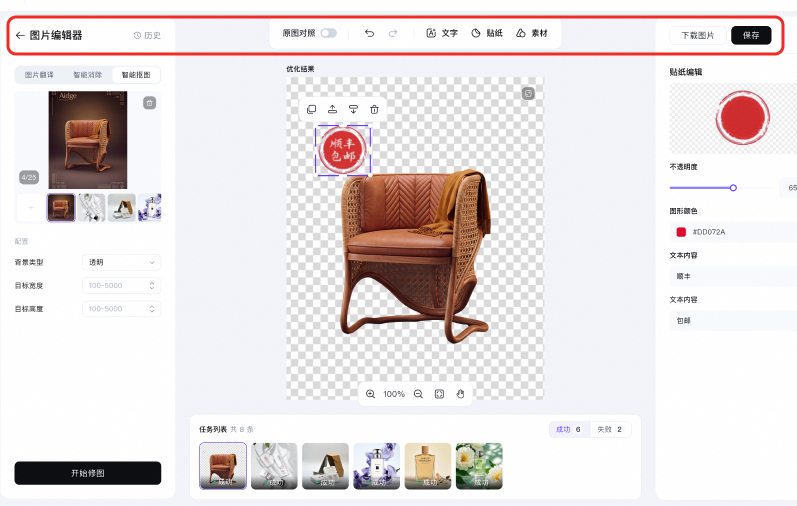Switch to the 智能抠图 tab
The image size is (797, 506).
136,75
